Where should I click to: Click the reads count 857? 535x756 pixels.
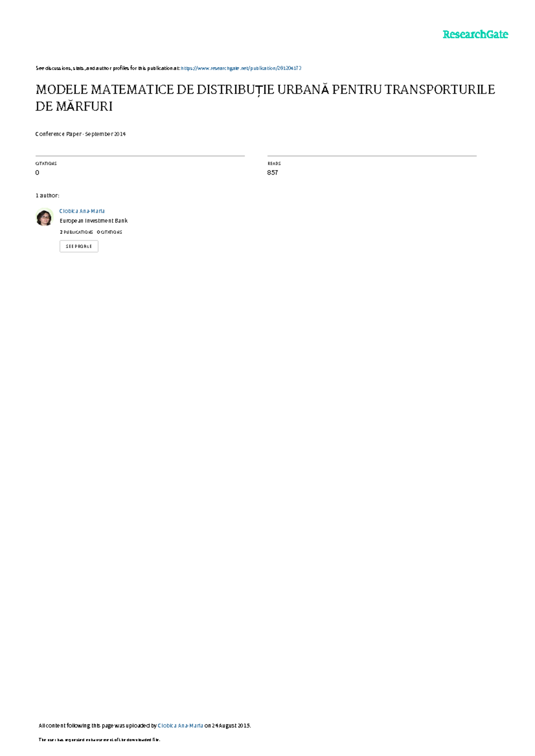273,172
